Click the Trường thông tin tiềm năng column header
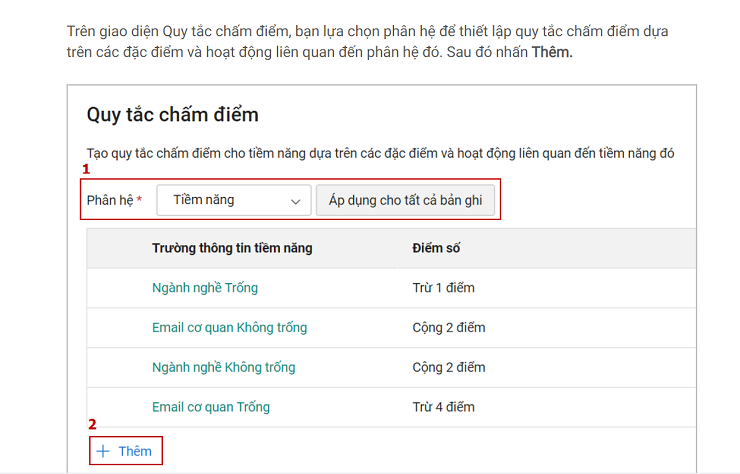 pos(232,248)
